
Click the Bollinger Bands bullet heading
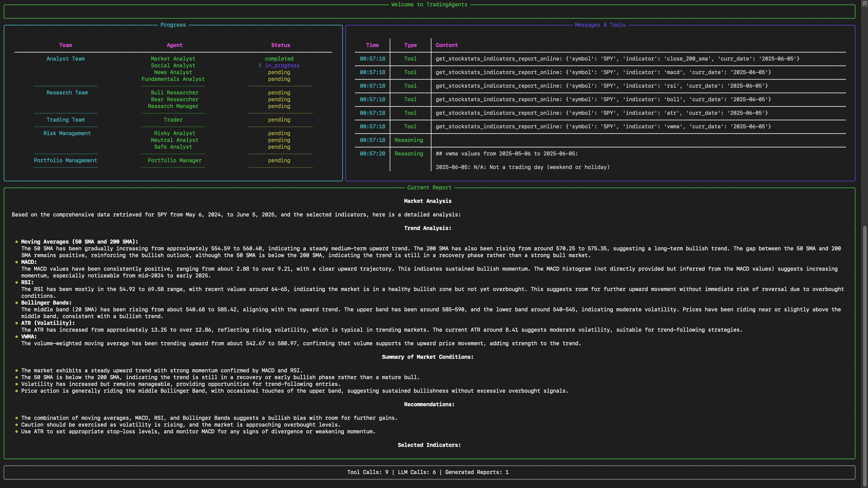(x=46, y=303)
